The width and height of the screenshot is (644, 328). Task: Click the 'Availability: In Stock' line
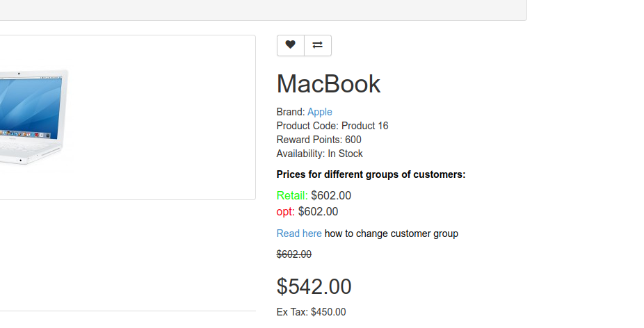[x=319, y=154]
